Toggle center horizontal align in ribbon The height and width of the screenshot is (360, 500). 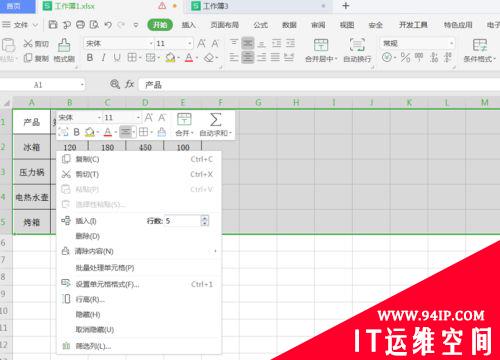pos(248,58)
